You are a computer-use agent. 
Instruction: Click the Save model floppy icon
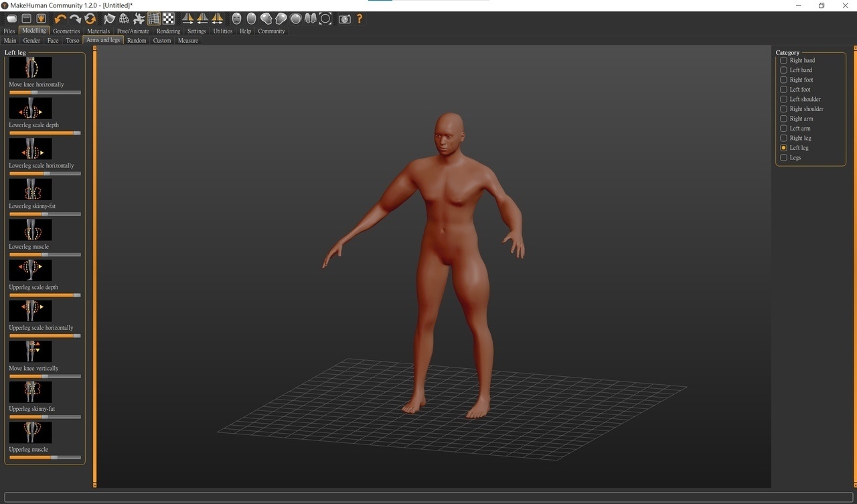(27, 19)
